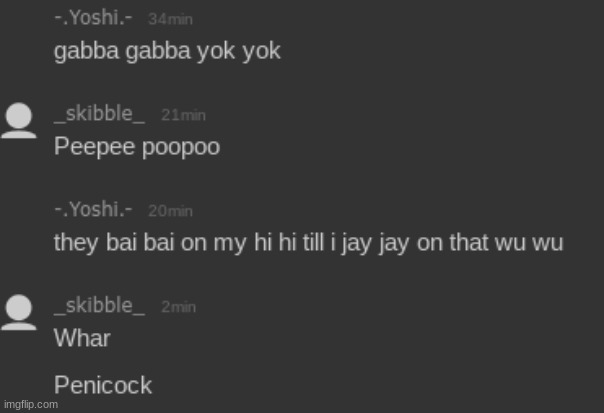Select the gabba gabba yok yok message
The image size is (604, 413).
167,52
